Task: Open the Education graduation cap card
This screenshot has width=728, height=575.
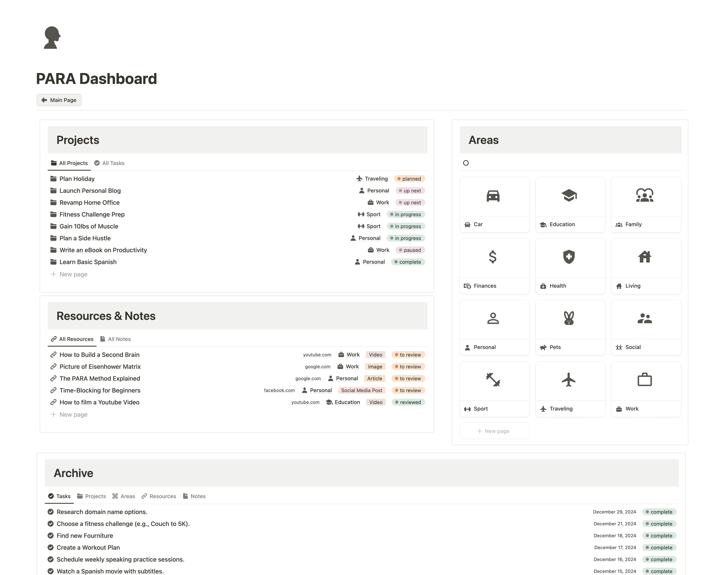Action: pyautogui.click(x=569, y=195)
